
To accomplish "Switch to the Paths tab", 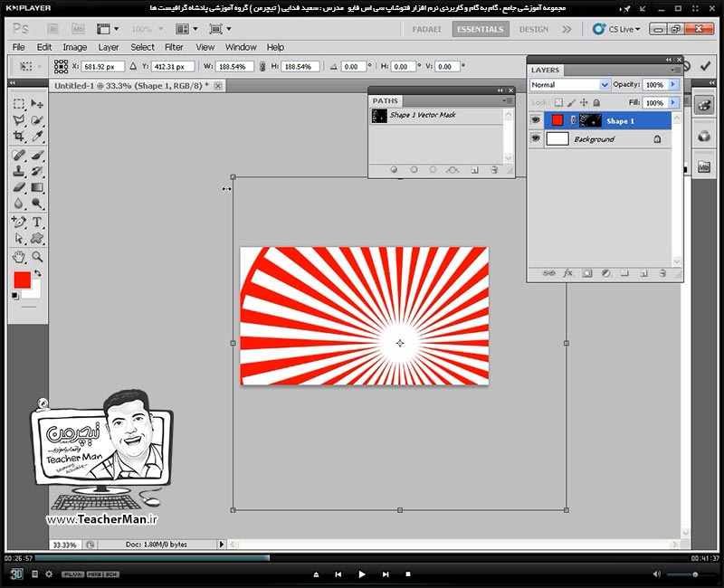I will click(x=386, y=100).
